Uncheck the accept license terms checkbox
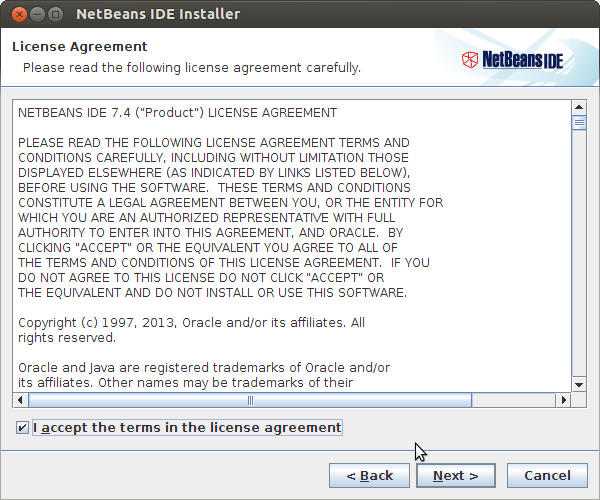Screen dimensions: 600x500 point(22,427)
